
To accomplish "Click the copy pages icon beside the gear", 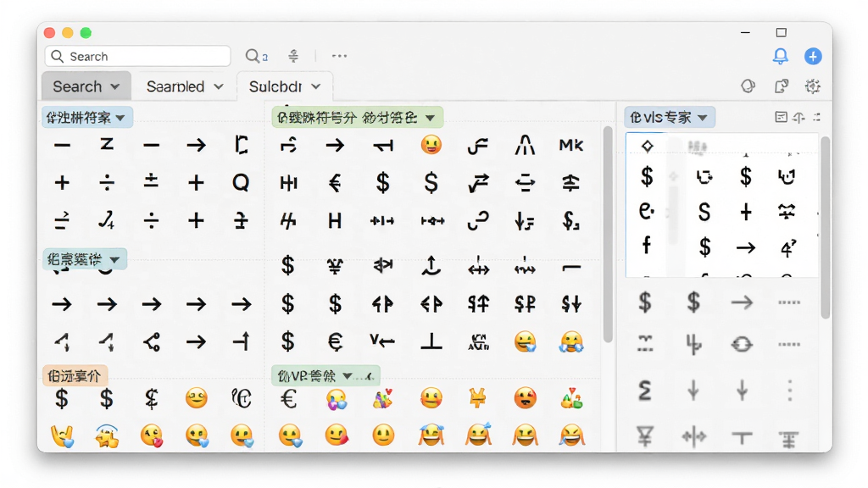I will coord(781,86).
